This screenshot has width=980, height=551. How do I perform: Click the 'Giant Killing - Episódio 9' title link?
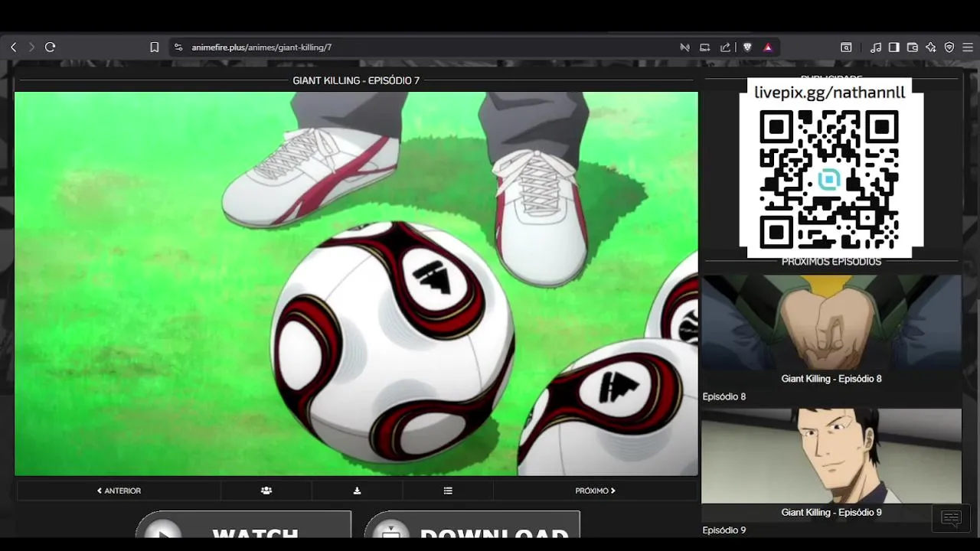coord(831,513)
